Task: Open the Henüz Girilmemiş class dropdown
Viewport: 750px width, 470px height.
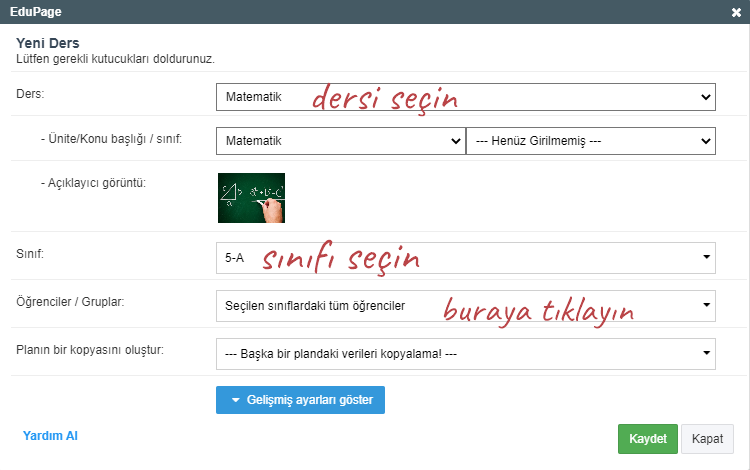Action: [591, 141]
